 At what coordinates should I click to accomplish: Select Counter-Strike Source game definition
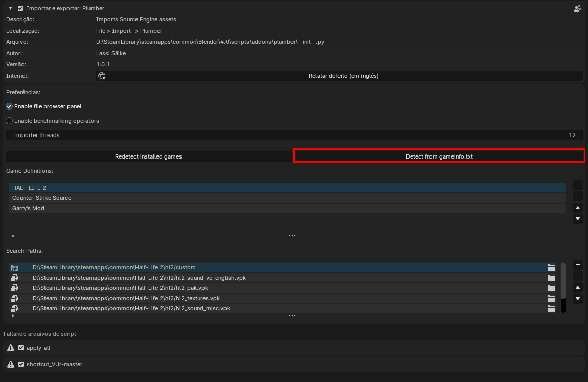point(287,198)
